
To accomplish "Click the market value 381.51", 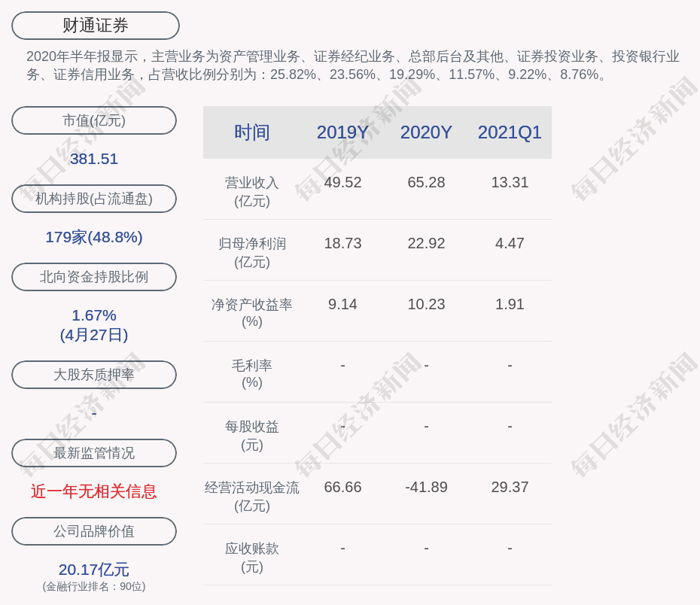I will coord(94,159).
